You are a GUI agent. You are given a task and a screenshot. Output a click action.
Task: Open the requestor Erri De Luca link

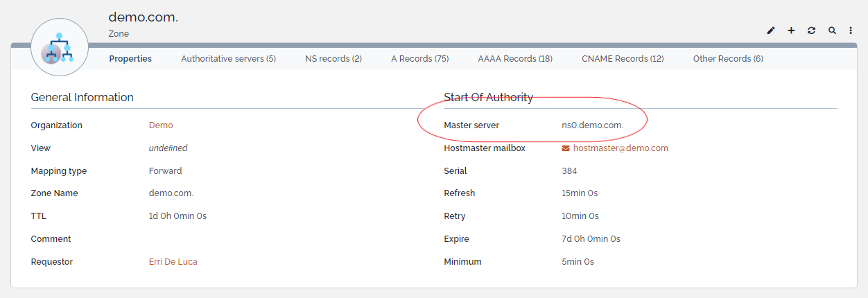click(173, 262)
